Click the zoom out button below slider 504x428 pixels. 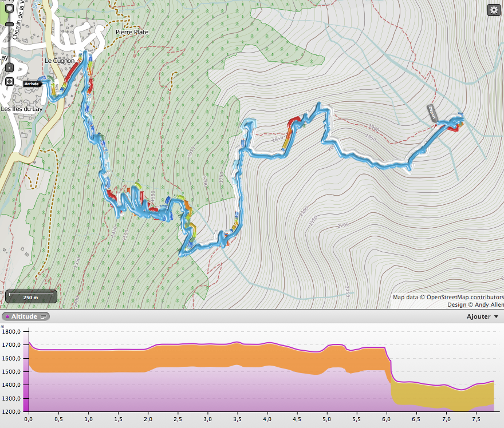tap(10, 68)
